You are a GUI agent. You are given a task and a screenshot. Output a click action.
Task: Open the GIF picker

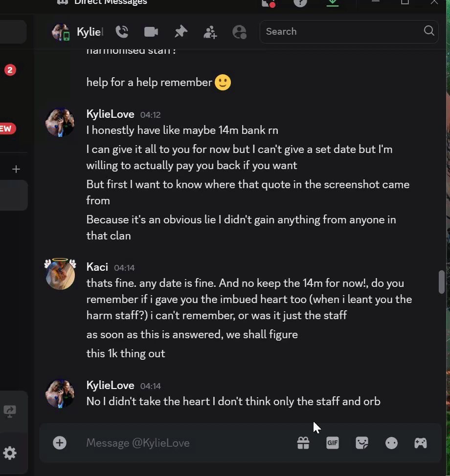point(333,443)
